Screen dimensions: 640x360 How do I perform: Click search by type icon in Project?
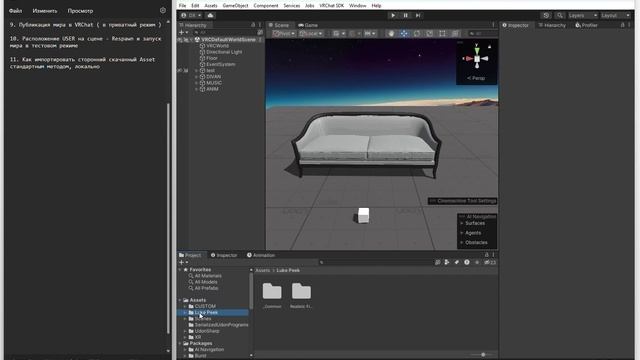447,262
